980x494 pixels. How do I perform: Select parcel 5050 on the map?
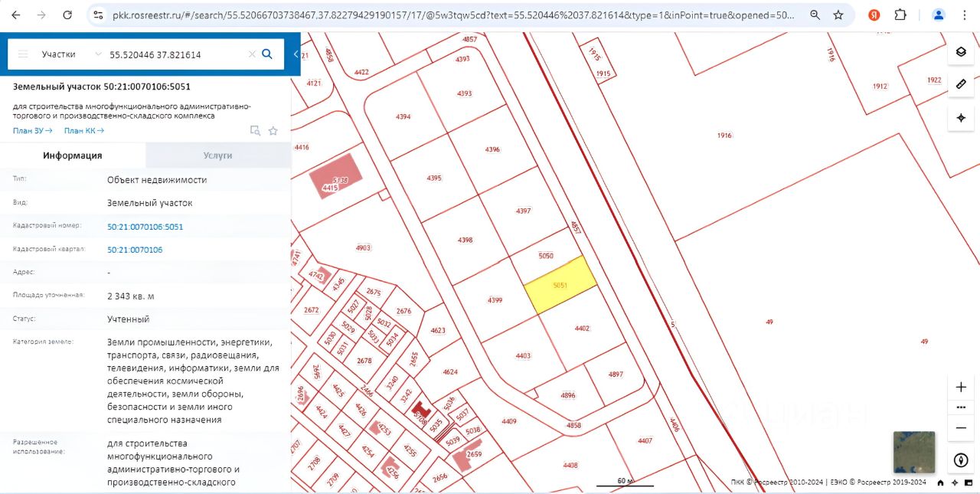(546, 256)
